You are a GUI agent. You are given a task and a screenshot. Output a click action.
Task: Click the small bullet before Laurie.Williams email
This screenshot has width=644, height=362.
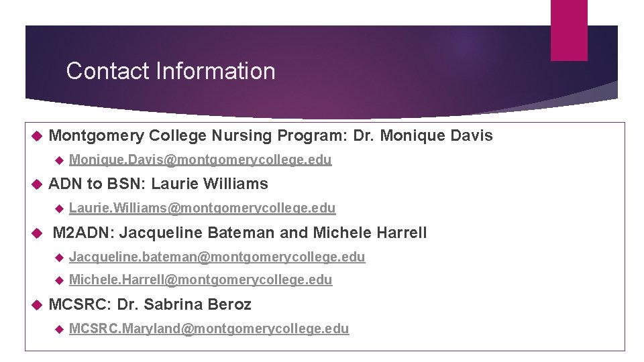(59, 209)
